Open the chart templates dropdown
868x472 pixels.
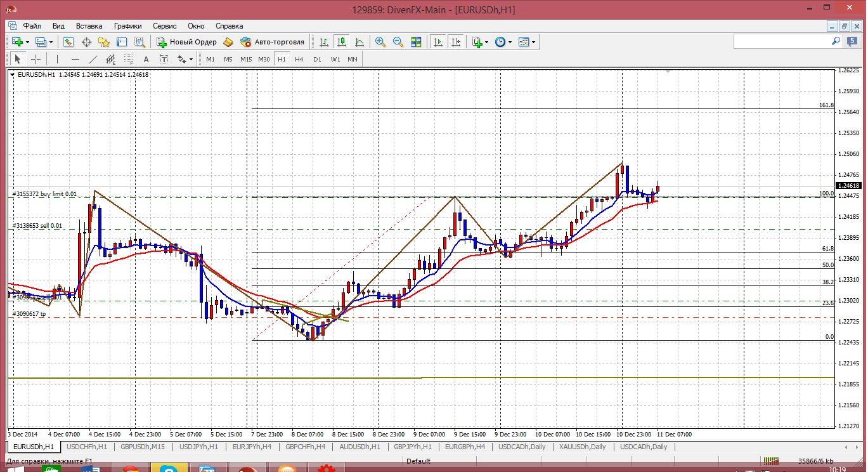click(533, 42)
